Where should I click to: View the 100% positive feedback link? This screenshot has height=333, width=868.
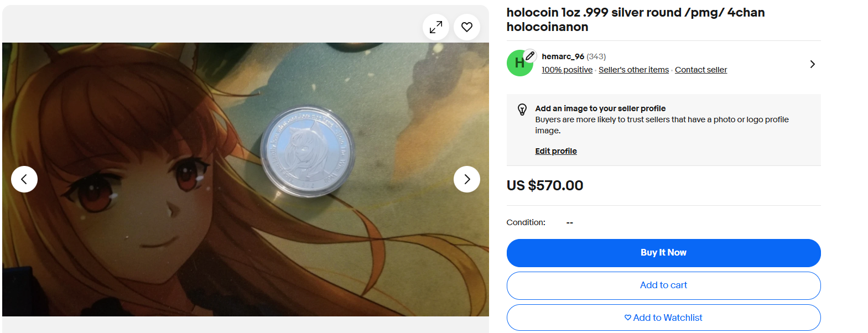tap(567, 70)
